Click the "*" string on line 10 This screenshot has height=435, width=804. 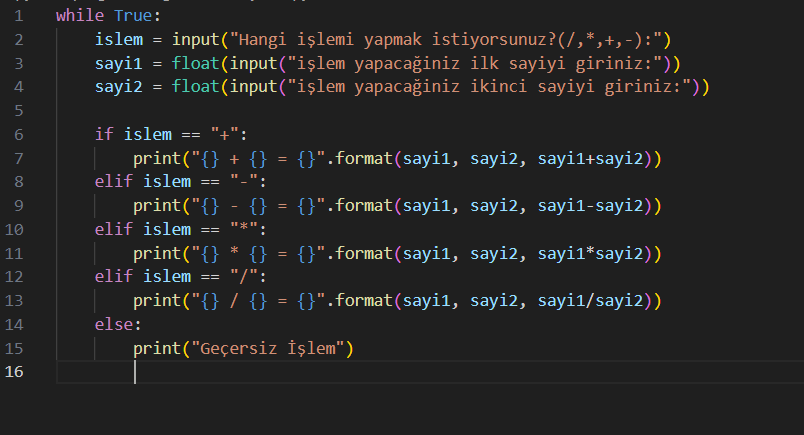tap(244, 229)
